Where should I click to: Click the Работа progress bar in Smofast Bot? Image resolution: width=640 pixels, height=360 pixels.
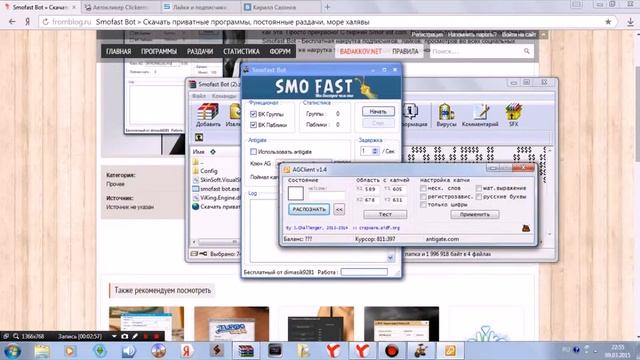(x=364, y=272)
